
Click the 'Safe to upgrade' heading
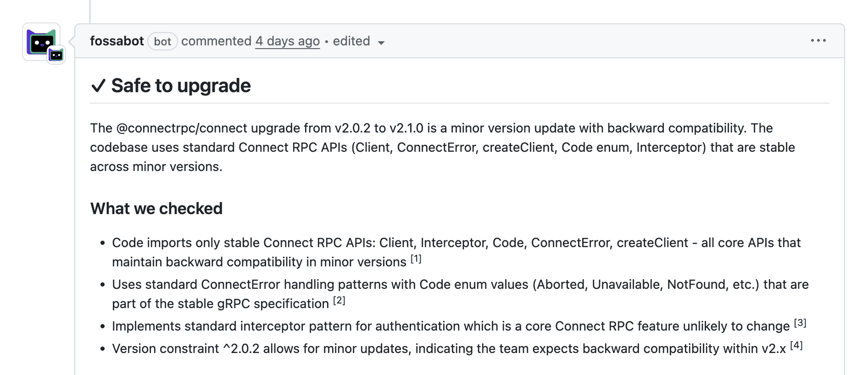(x=181, y=86)
